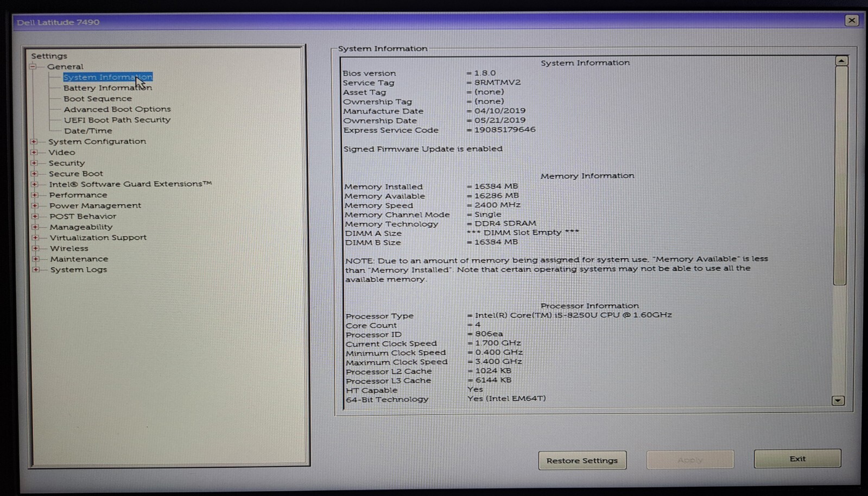Click Memory Installed value 16384 MB
This screenshot has height=496, width=868.
496,186
